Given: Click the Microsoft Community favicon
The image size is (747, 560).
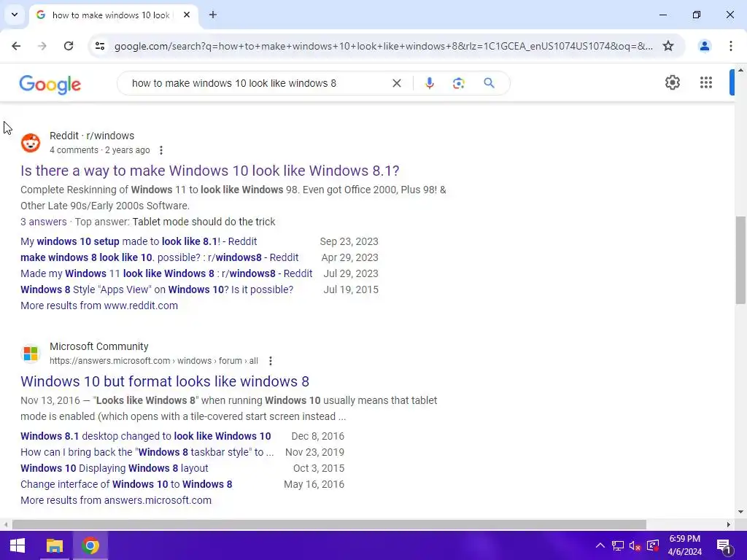Looking at the screenshot, I should pos(31,354).
